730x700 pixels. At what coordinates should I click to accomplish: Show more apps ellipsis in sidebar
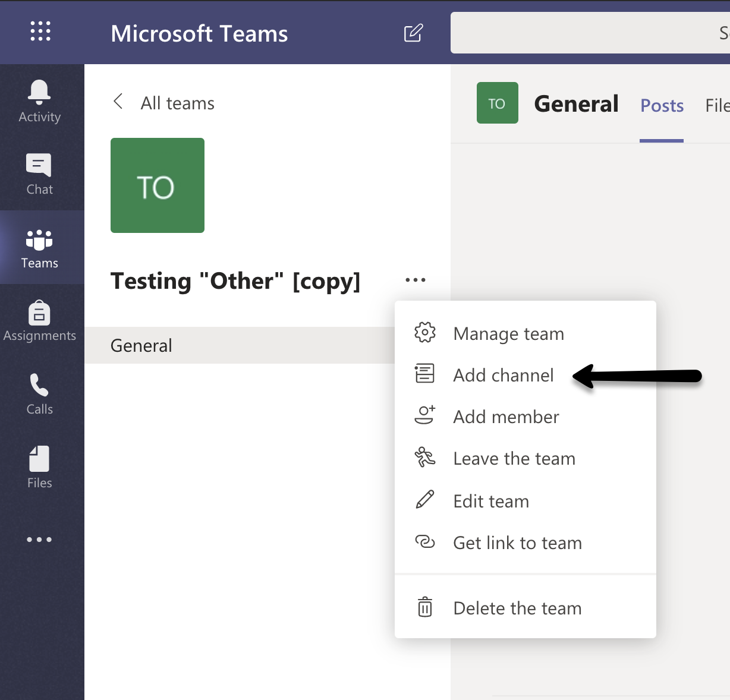point(39,540)
